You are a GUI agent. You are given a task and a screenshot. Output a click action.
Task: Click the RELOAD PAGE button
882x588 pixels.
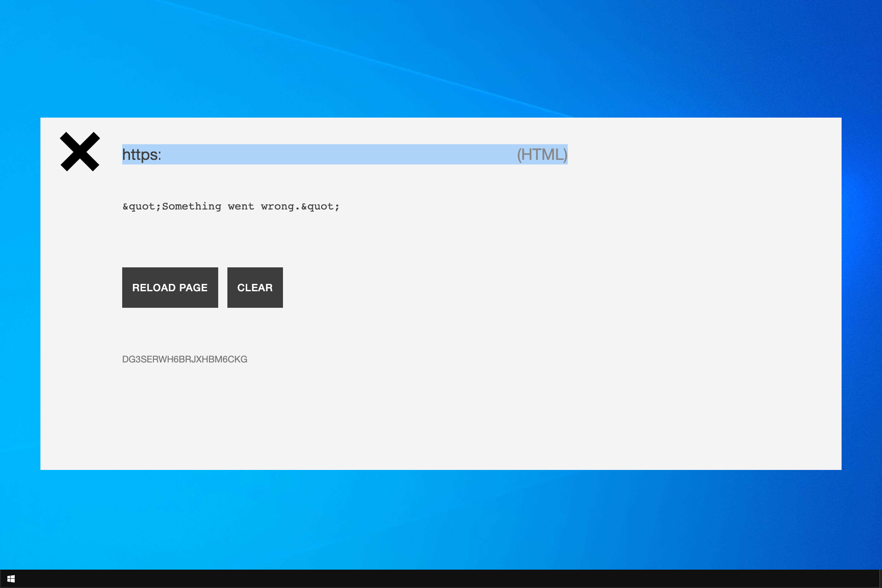(170, 288)
